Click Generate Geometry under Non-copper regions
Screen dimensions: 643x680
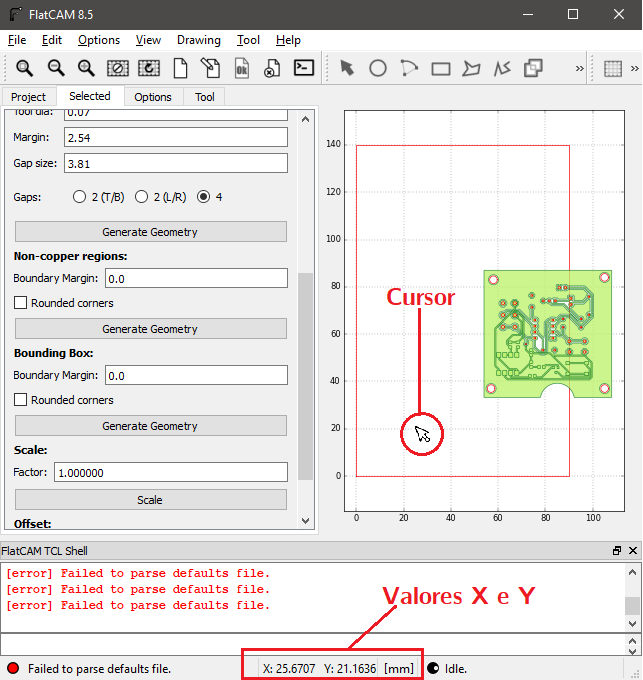[150, 329]
